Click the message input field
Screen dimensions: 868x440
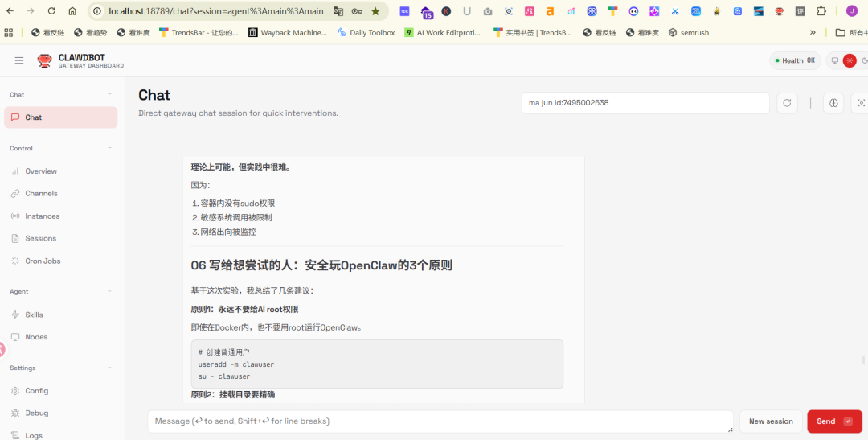(440, 421)
